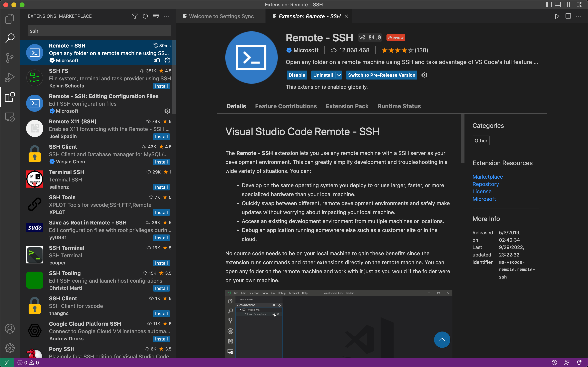Toggle the bottom panel layout
This screenshot has height=367, width=588.
[x=558, y=5]
